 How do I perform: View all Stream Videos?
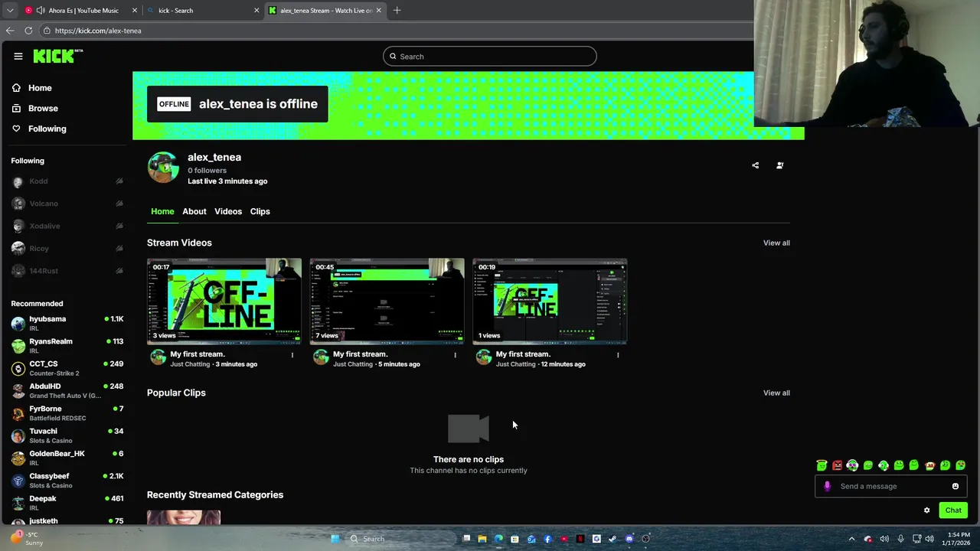pyautogui.click(x=776, y=243)
